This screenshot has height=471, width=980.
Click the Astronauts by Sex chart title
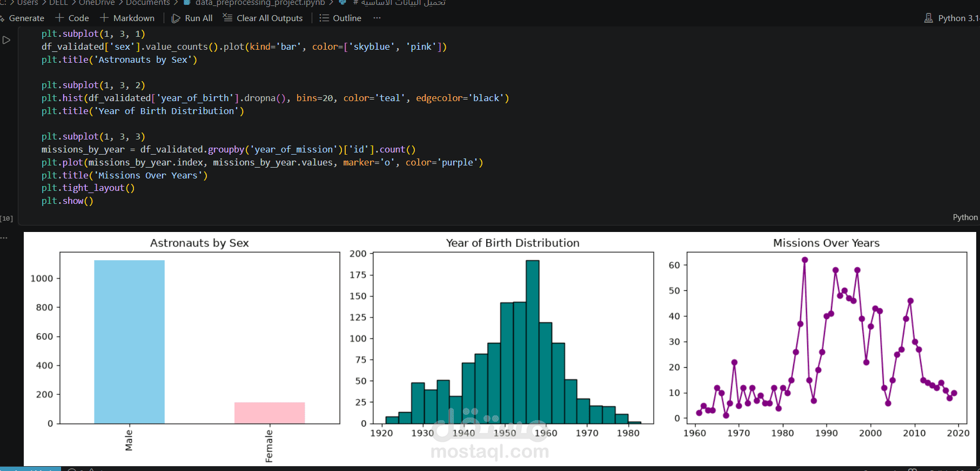199,243
